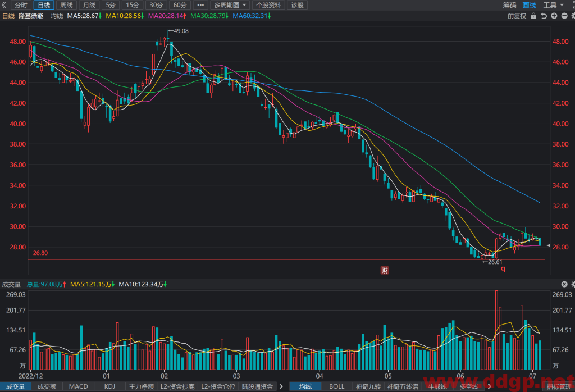Click the red q marker on chart
The image size is (575, 392).
coord(503,269)
